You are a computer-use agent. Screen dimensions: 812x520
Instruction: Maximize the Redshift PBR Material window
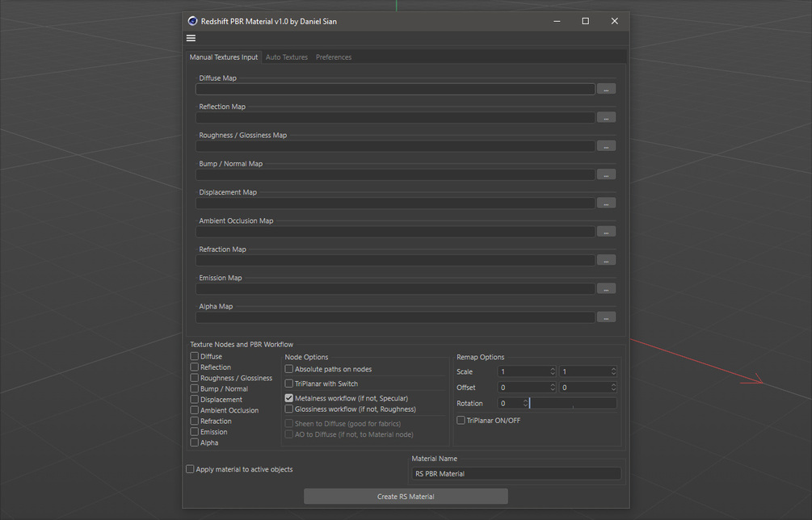[585, 21]
